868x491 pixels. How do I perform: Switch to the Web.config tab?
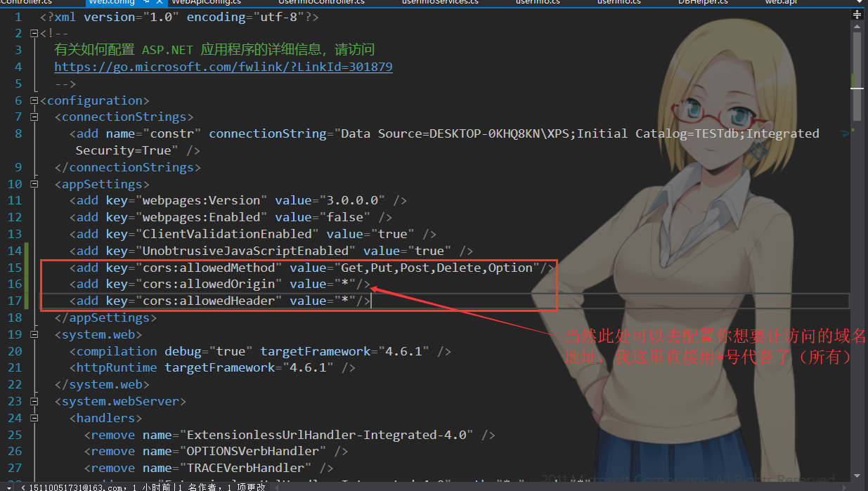(x=111, y=3)
